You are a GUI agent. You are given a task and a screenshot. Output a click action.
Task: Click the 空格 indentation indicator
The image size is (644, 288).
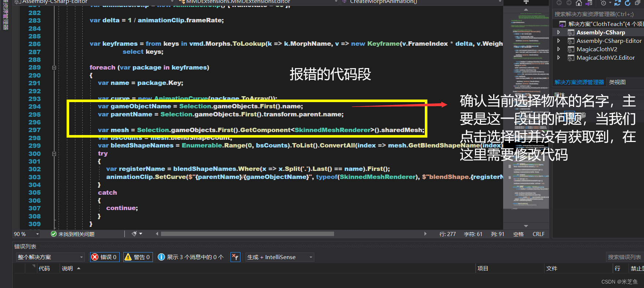click(x=518, y=234)
